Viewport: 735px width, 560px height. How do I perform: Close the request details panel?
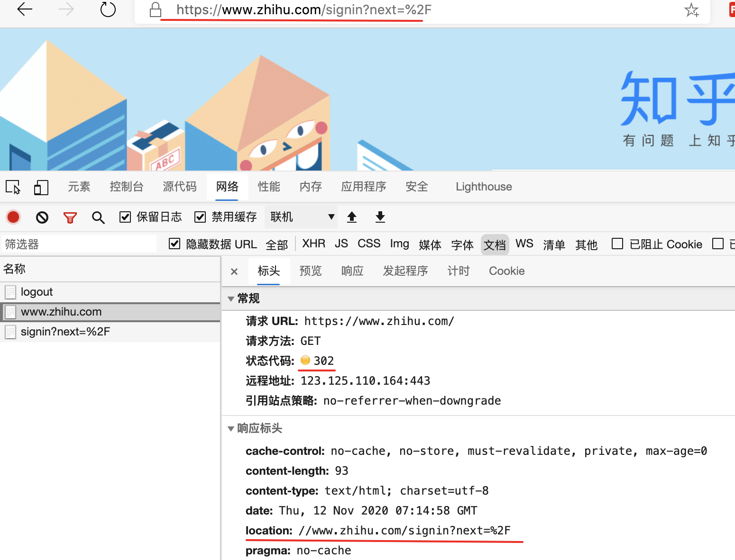234,271
